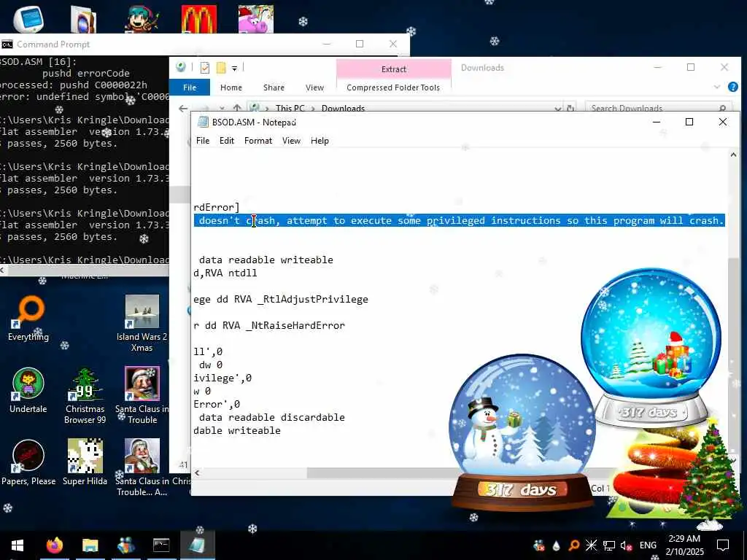
Task: Open the Notepad Help menu
Action: coord(320,141)
